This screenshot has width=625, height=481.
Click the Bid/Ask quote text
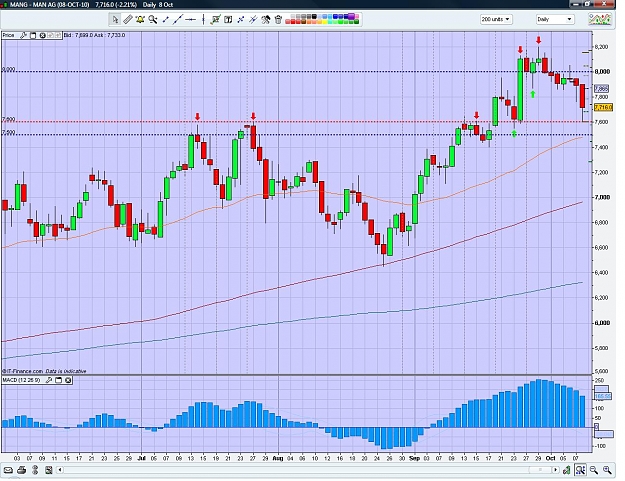point(94,35)
